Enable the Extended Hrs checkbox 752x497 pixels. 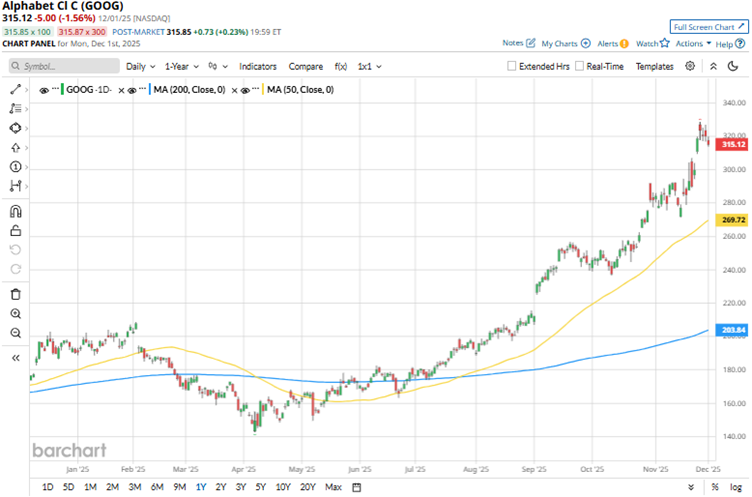coord(512,66)
